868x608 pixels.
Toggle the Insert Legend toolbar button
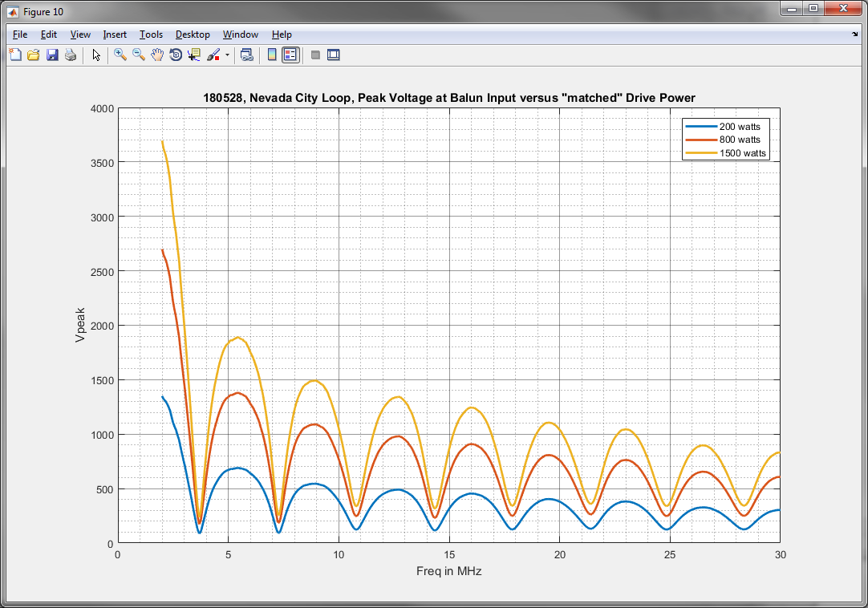290,55
